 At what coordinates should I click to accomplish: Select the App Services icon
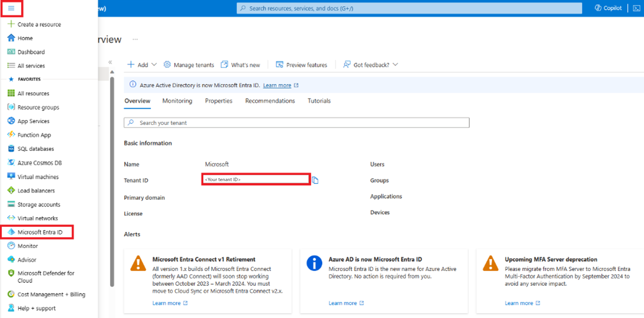tap(11, 121)
